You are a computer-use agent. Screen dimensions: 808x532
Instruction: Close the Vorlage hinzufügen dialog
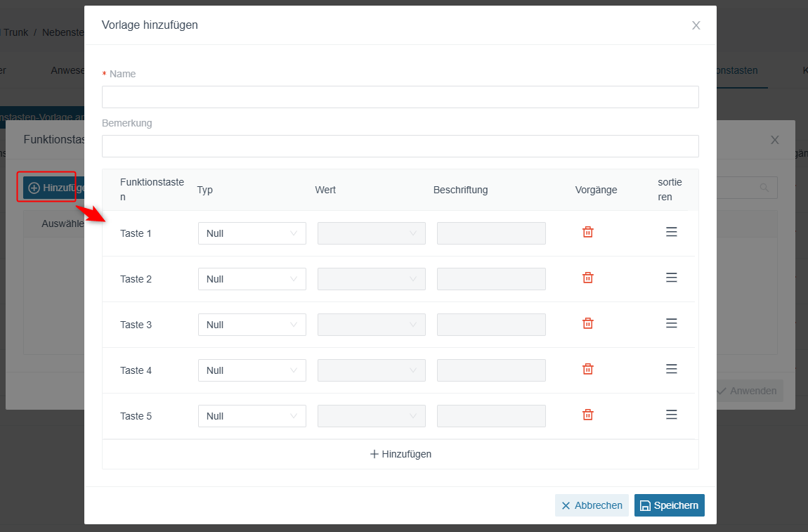(x=696, y=25)
